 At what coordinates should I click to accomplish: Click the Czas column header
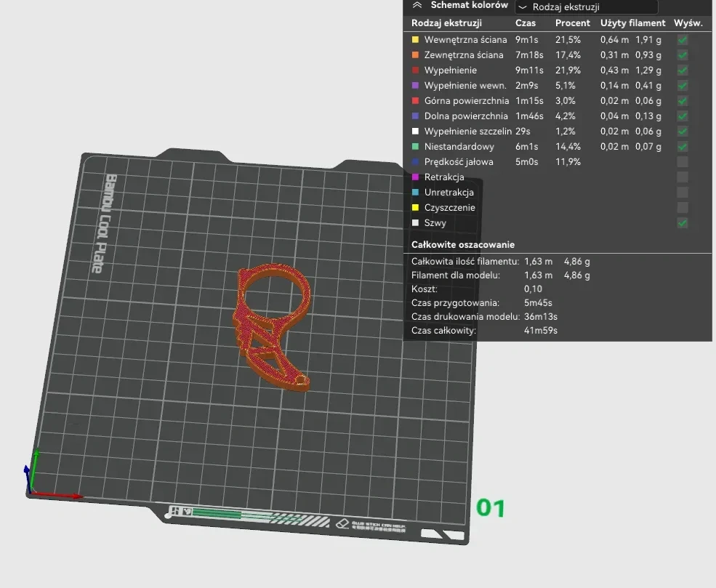526,23
